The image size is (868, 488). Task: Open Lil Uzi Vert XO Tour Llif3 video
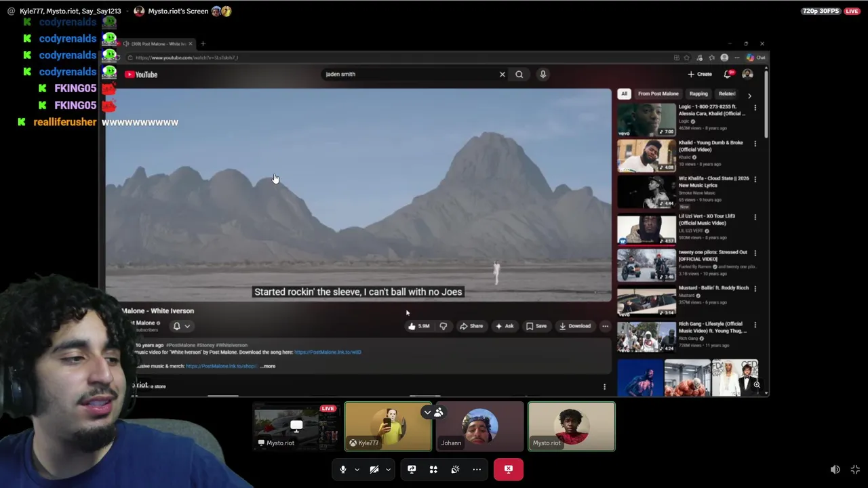(646, 229)
